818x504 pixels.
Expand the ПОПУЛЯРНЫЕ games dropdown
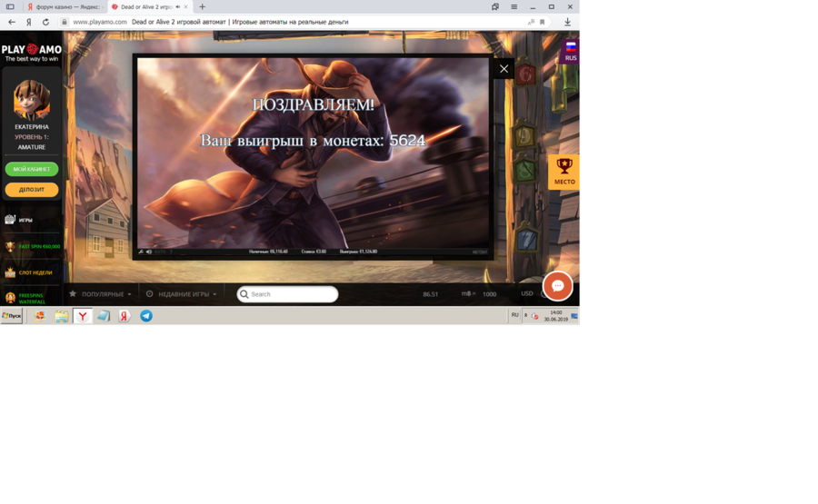click(101, 294)
